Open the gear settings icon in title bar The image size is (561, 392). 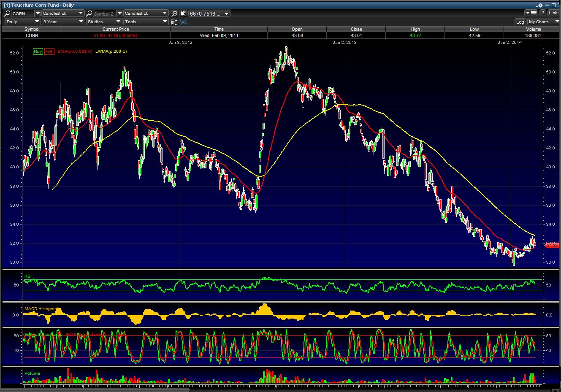[539, 5]
